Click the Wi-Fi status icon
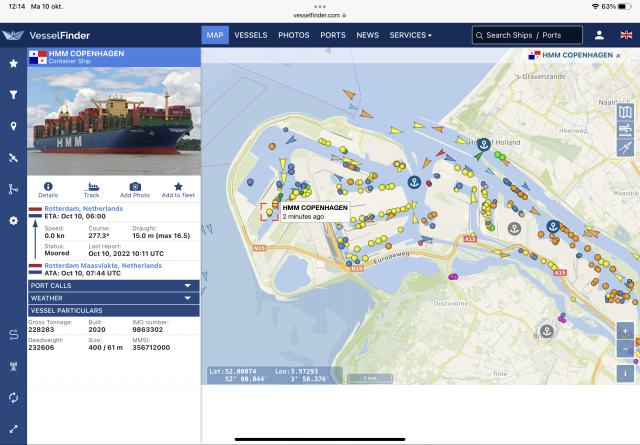Image resolution: width=640 pixels, height=445 pixels. [595, 7]
